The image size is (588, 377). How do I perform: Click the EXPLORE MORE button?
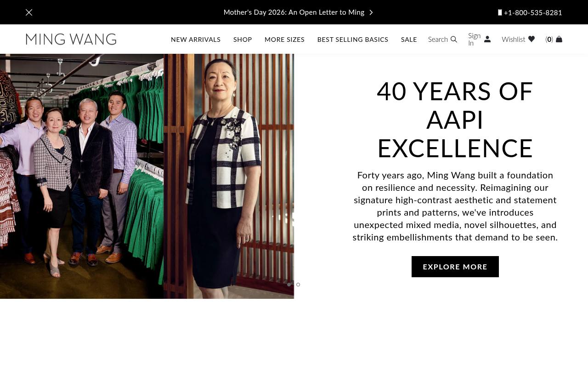click(455, 267)
